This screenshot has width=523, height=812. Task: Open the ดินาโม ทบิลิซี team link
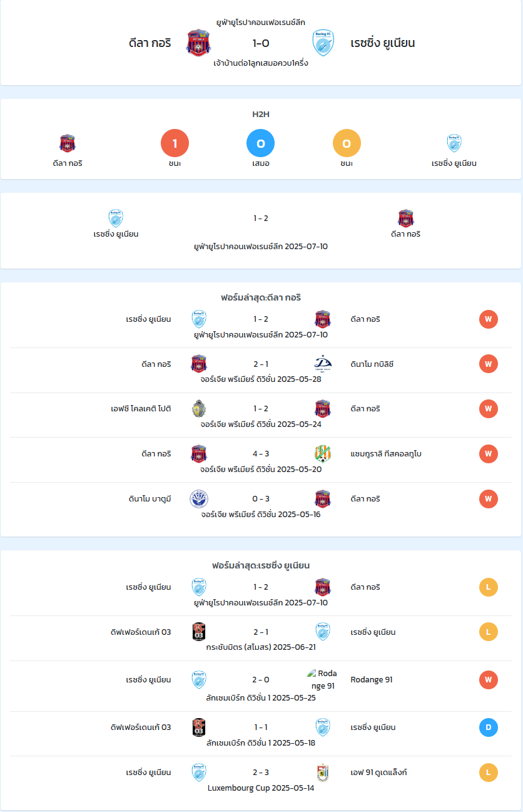tap(372, 364)
